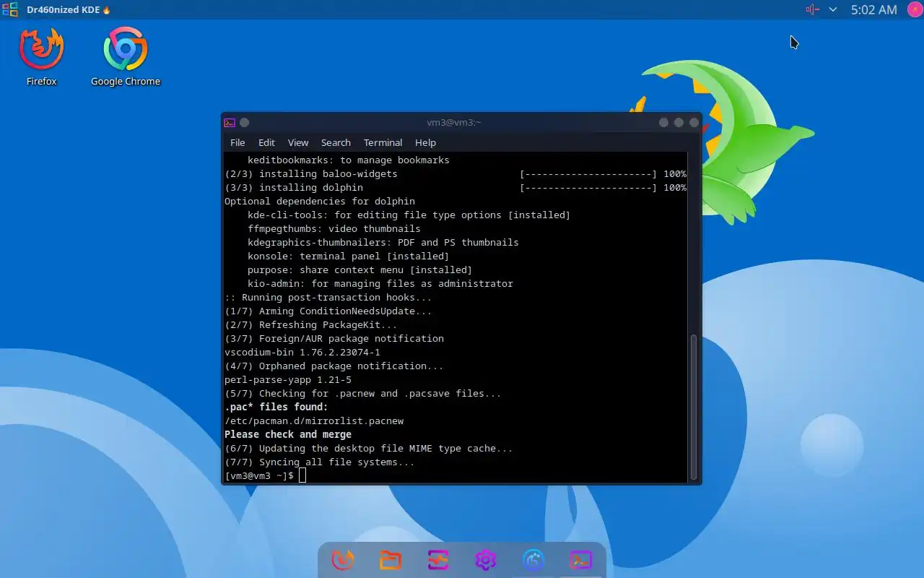
Task: Close the terminal window
Action: pyautogui.click(x=694, y=122)
